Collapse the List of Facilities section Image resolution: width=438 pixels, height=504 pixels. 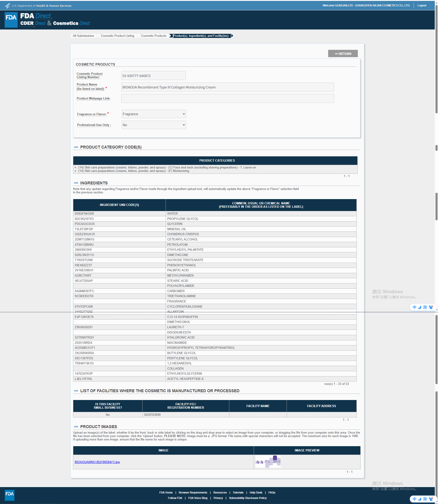pos(76,391)
